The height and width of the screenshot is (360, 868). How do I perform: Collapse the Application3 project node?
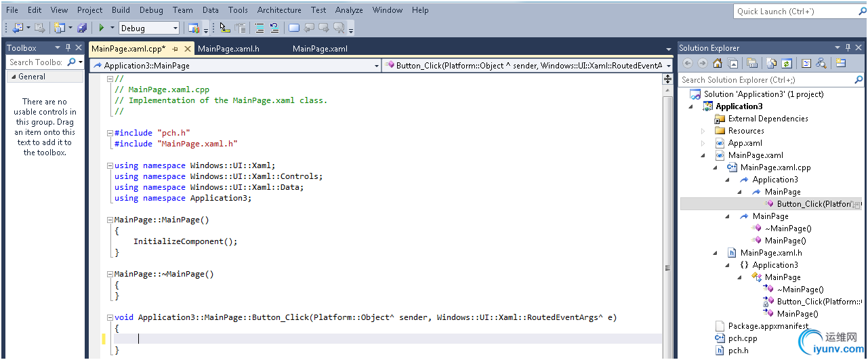point(691,106)
